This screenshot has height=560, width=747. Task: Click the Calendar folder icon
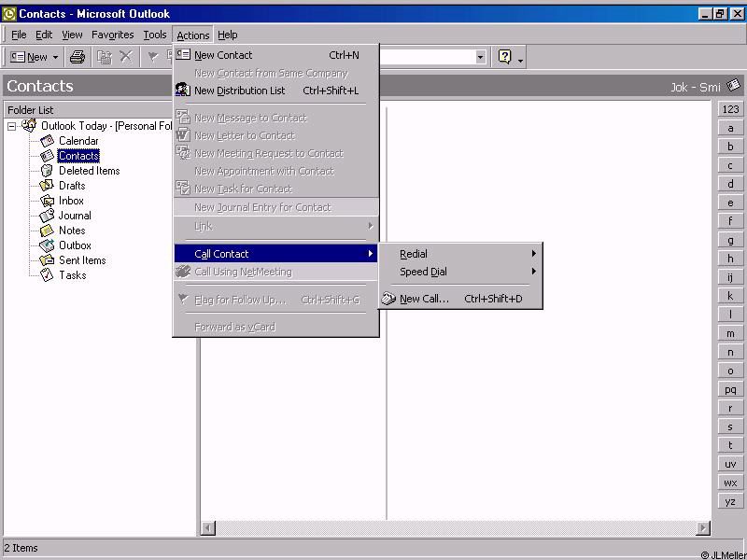[x=48, y=141]
